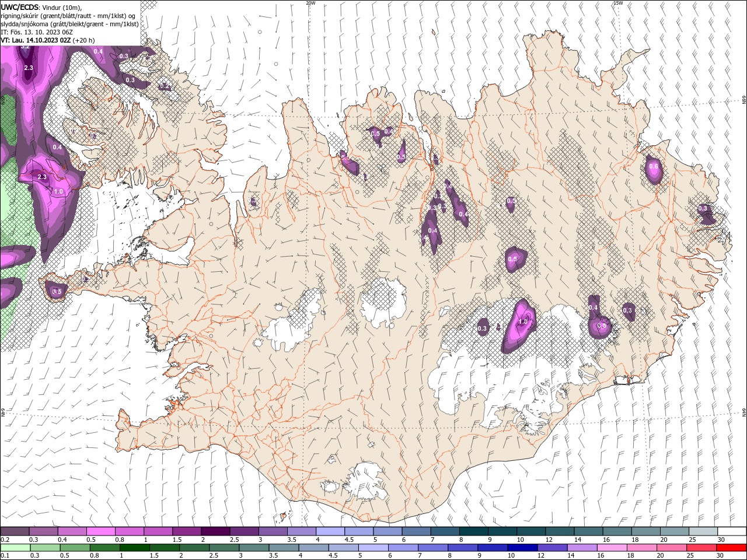Select pale green swatch labeled 0.1 in bottom legend
747x560 pixels.
pos(15,548)
